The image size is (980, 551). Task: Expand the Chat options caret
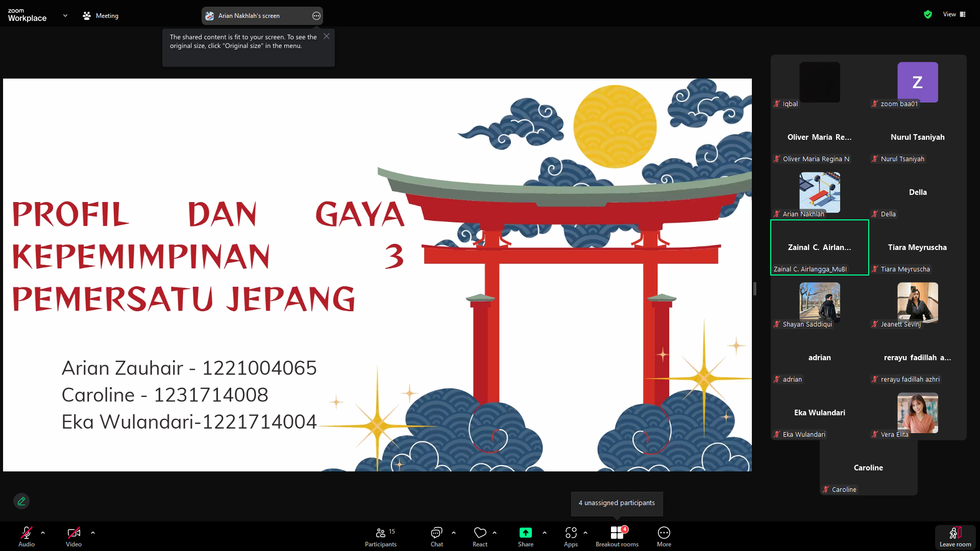454,533
